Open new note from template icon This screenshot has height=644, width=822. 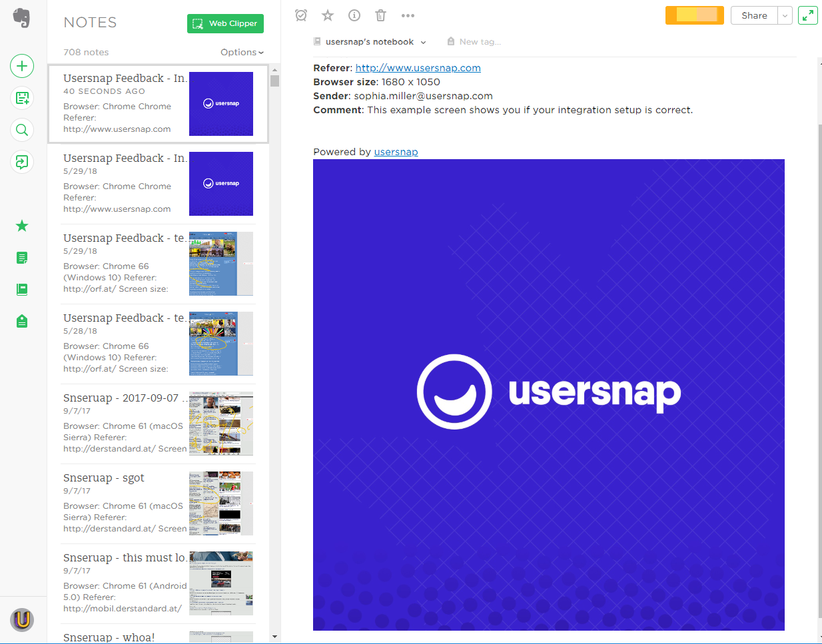click(22, 98)
